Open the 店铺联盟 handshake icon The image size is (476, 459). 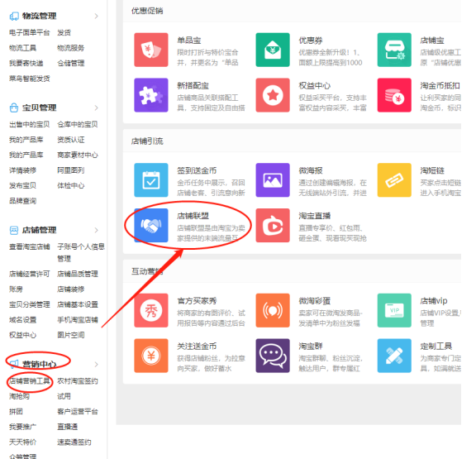pos(151,226)
